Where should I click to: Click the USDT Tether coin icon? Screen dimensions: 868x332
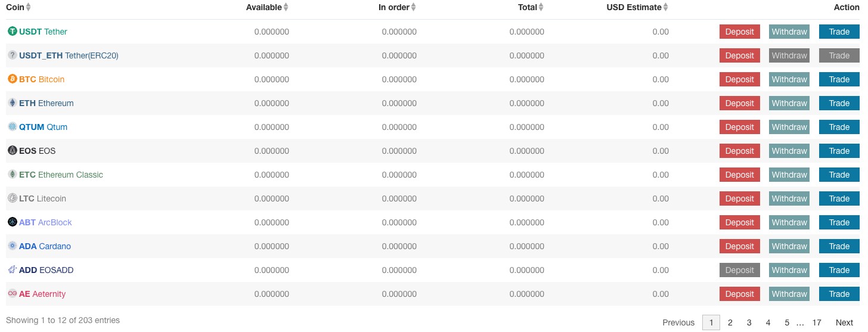(12, 32)
